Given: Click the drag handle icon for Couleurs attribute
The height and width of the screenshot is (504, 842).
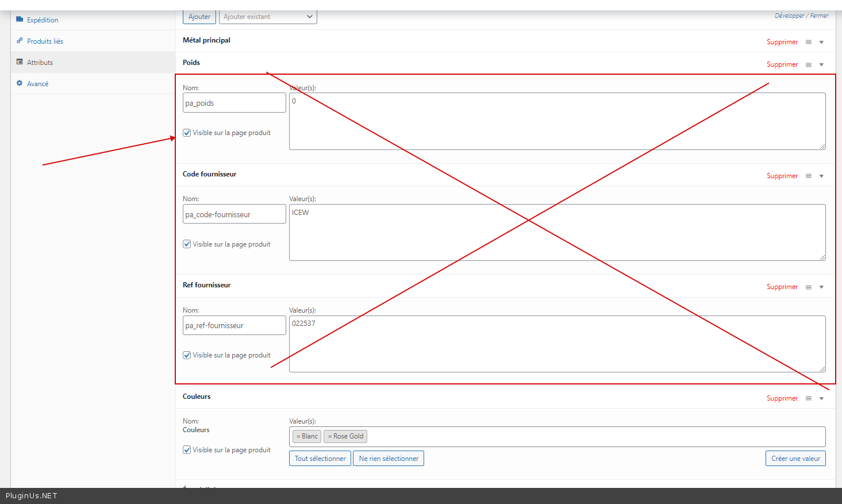Looking at the screenshot, I should [x=808, y=398].
